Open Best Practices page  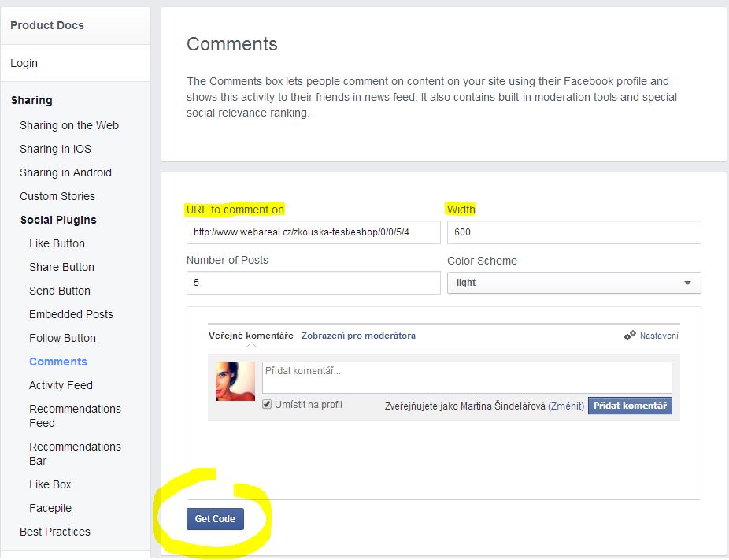point(55,532)
